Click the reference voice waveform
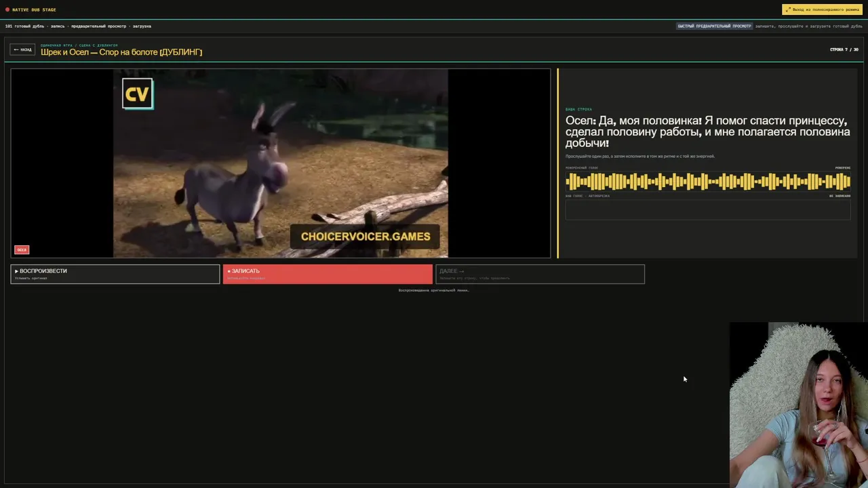868x488 pixels. point(708,182)
